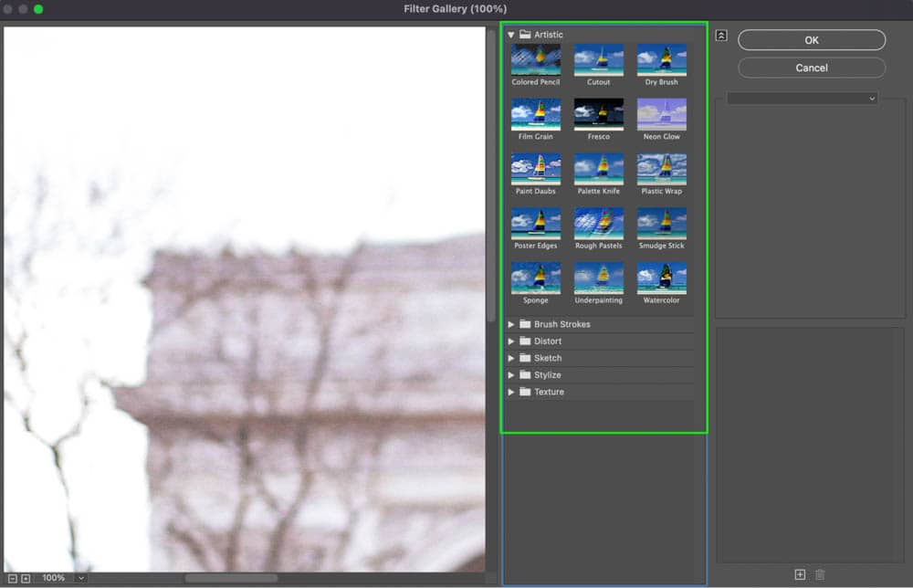Expand the Sketch filter folder
Viewport: 913px width, 588px height.
(x=510, y=358)
